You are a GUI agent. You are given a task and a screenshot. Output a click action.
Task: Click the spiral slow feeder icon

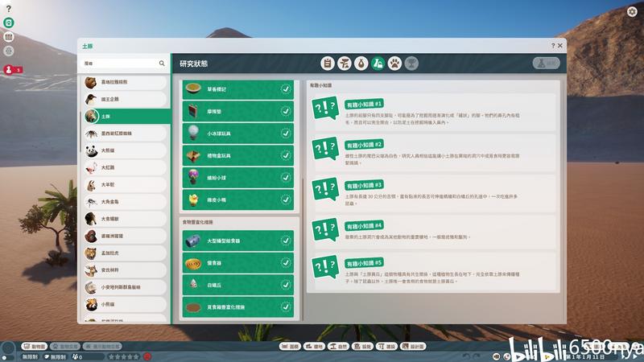(193, 263)
